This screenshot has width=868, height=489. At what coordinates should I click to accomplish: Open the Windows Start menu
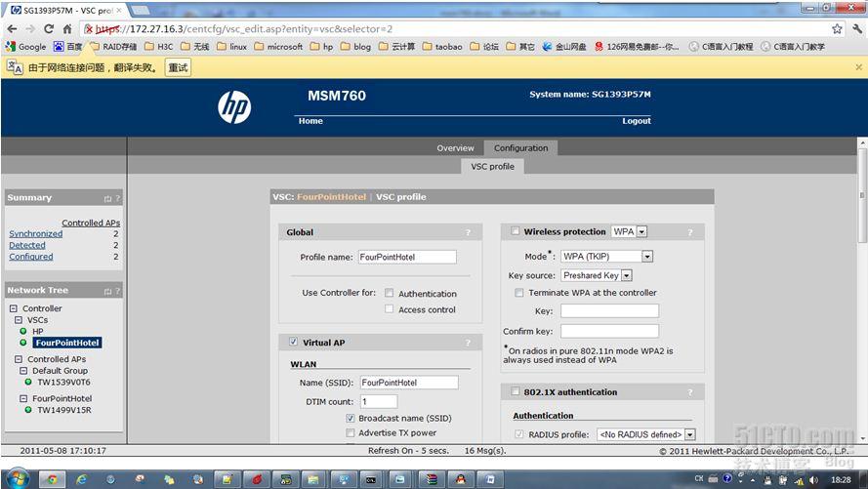click(18, 478)
